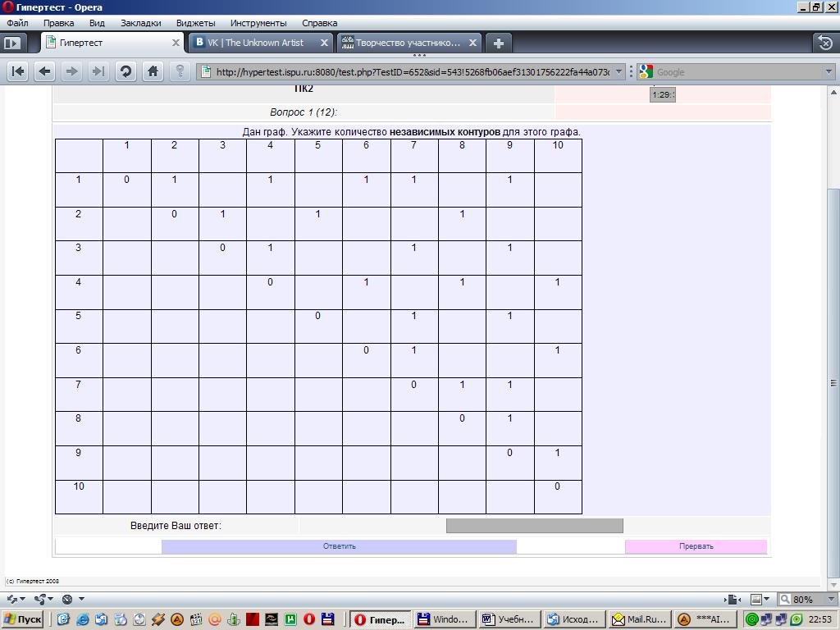Switch to VK The Unknown Artist tab
840x630 pixels.
tap(260, 43)
